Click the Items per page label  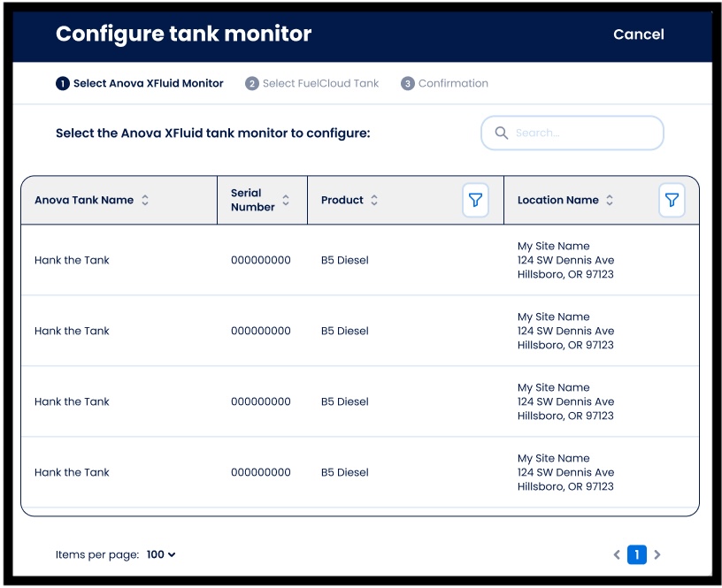pyautogui.click(x=97, y=555)
